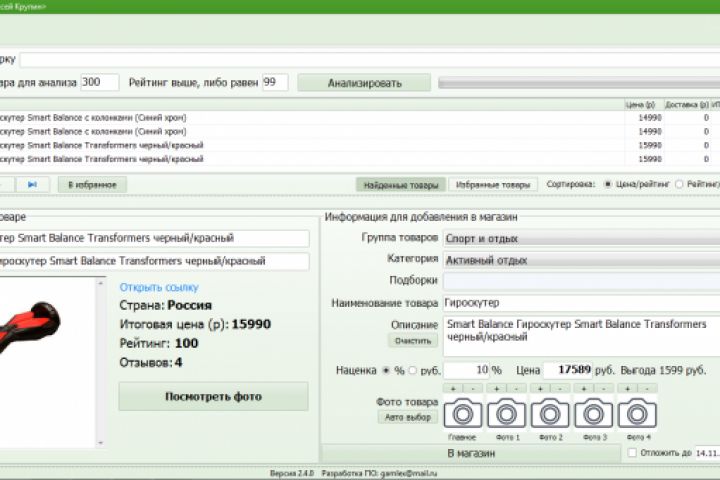Open the Категория dropdown
Screen dimensions: 720x480
coord(581,260)
